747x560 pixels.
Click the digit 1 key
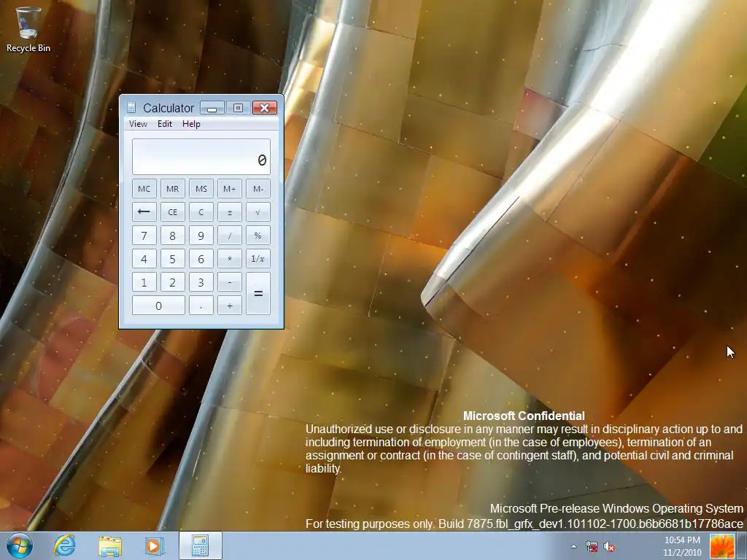coord(144,282)
